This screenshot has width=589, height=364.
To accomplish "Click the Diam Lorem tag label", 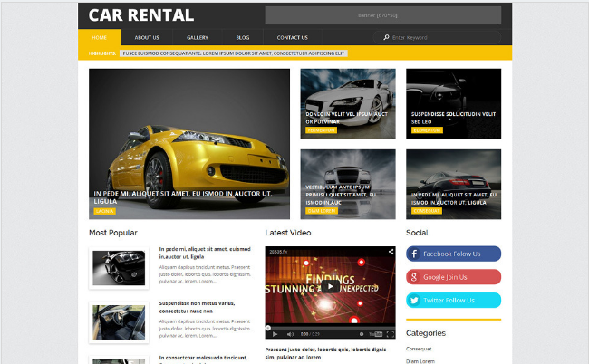I will pos(322,211).
